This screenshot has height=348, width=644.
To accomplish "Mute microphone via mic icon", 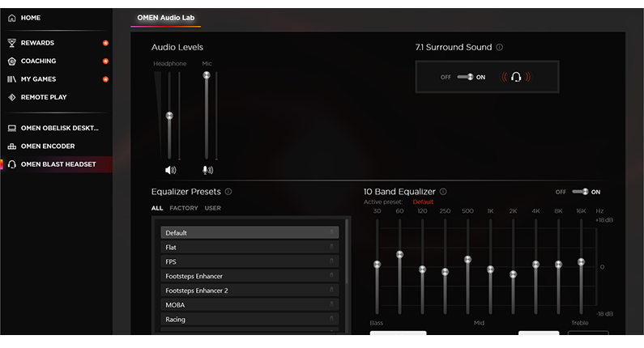I will pyautogui.click(x=207, y=170).
